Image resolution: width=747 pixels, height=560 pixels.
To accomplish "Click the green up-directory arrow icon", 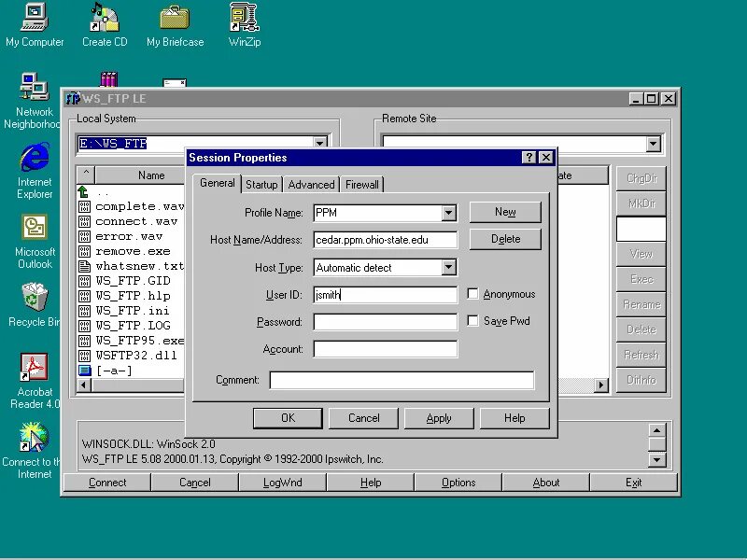I will pos(84,192).
